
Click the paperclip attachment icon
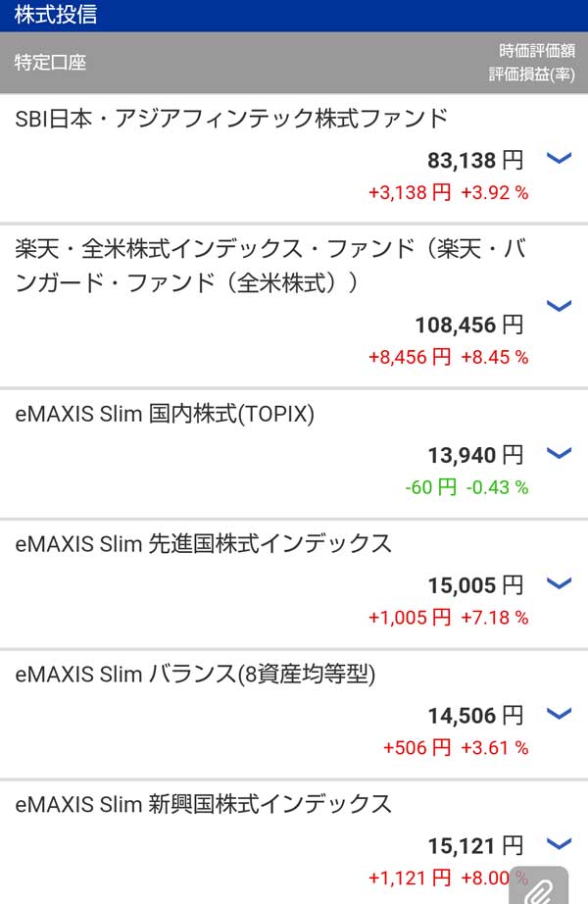click(x=540, y=889)
